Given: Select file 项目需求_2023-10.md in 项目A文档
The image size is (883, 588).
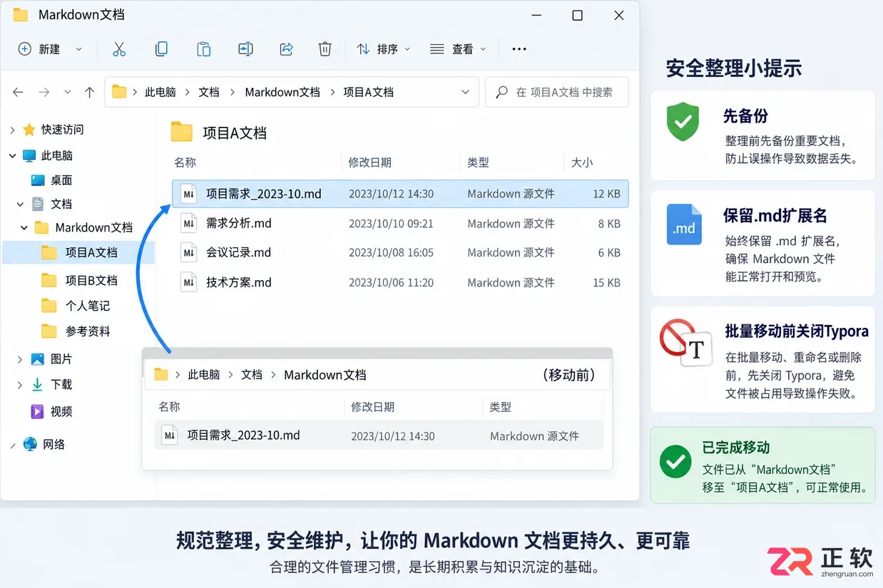Looking at the screenshot, I should [x=400, y=194].
